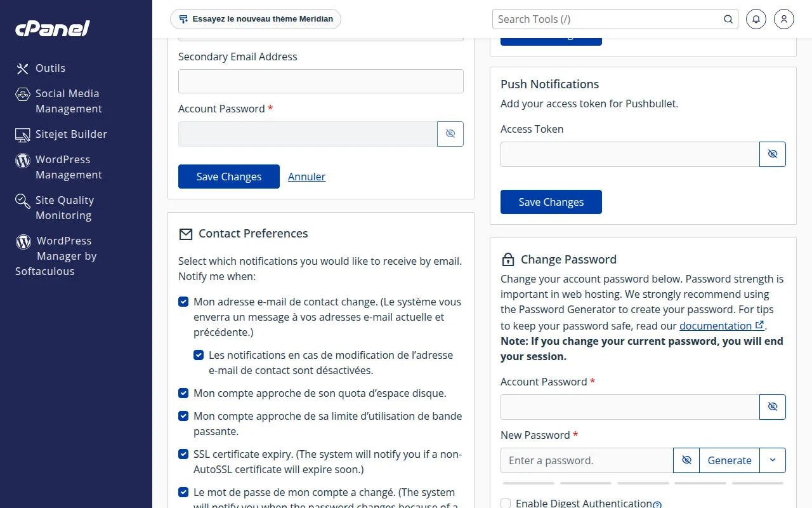Open the notifications bell

click(x=756, y=19)
